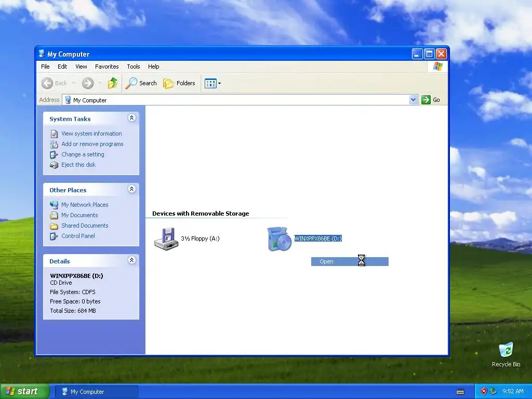Click the Details header
The width and height of the screenshot is (532, 399).
coord(59,261)
